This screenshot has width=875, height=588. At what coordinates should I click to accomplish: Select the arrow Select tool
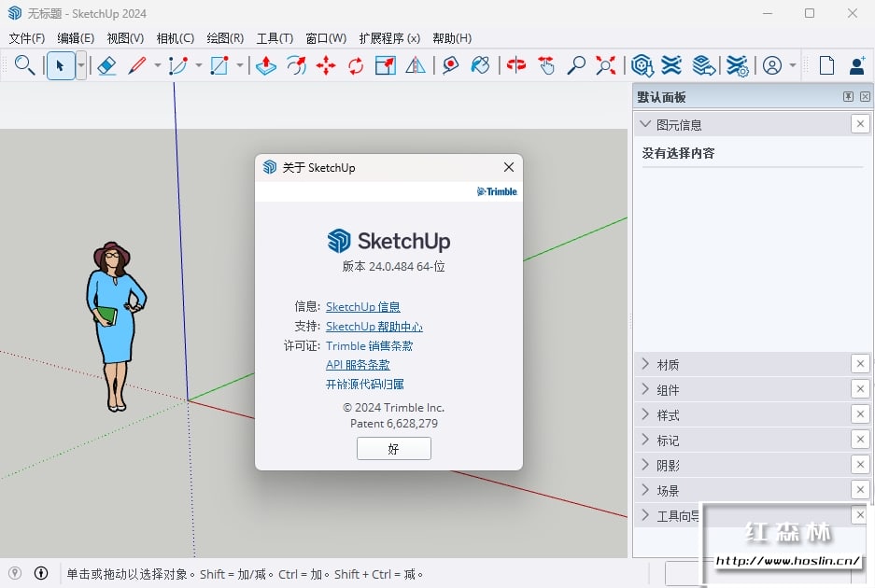[61, 65]
